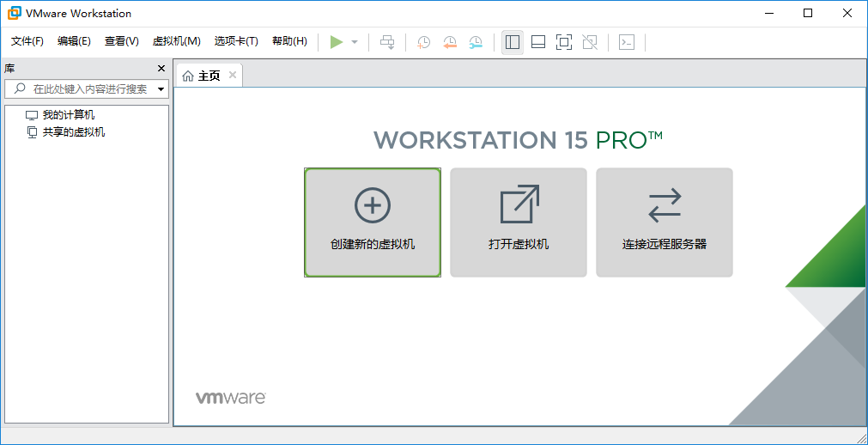Open the 帮助(H) menu
Image resolution: width=868 pixels, height=445 pixels.
click(x=289, y=41)
